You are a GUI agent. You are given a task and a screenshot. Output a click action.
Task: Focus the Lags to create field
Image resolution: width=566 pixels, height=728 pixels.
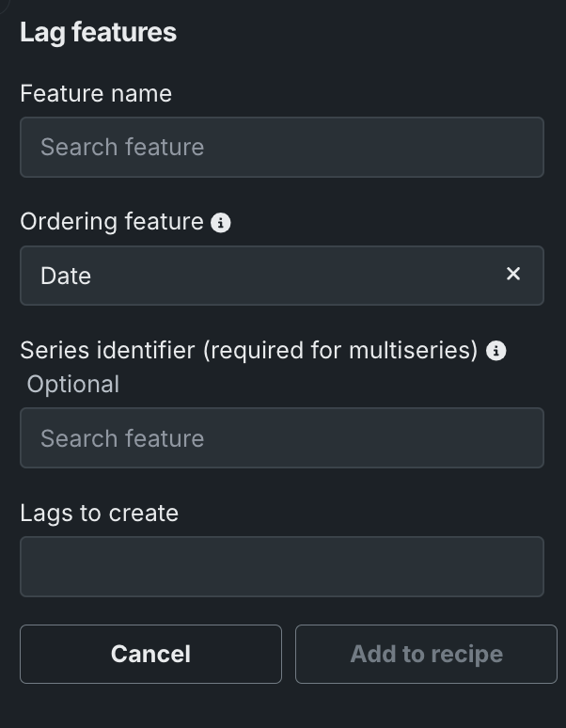[282, 566]
